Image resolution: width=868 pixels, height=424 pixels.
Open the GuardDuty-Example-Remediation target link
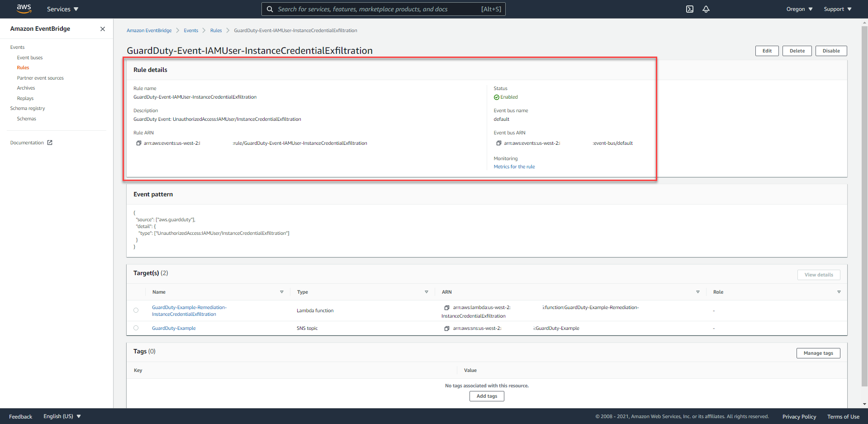pos(189,311)
